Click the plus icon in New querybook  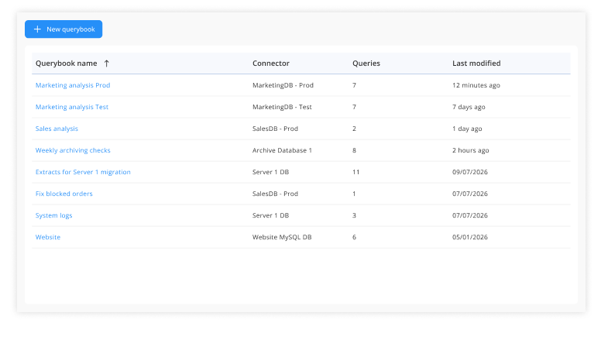37,29
